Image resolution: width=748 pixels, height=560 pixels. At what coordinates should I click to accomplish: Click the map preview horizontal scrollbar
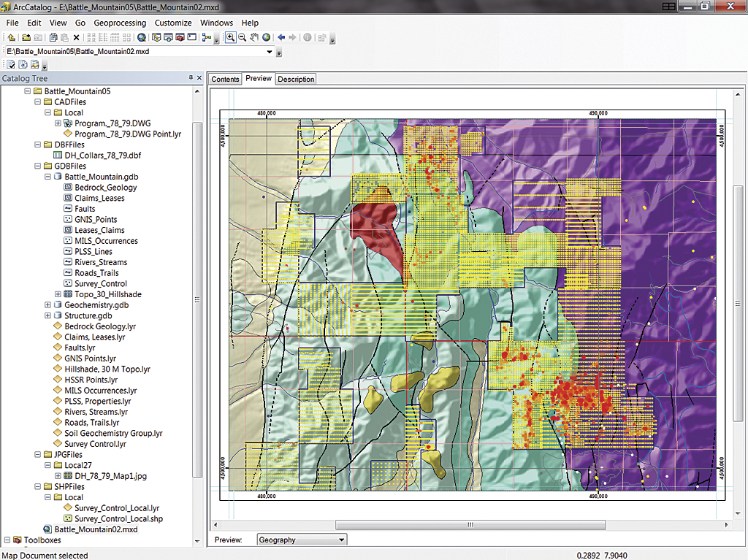(x=470, y=525)
